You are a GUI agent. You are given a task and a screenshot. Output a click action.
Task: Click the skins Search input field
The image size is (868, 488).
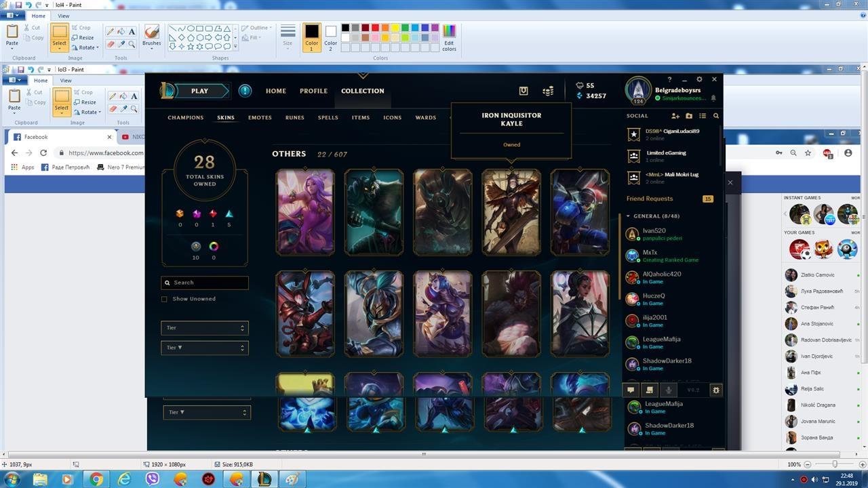click(x=205, y=283)
